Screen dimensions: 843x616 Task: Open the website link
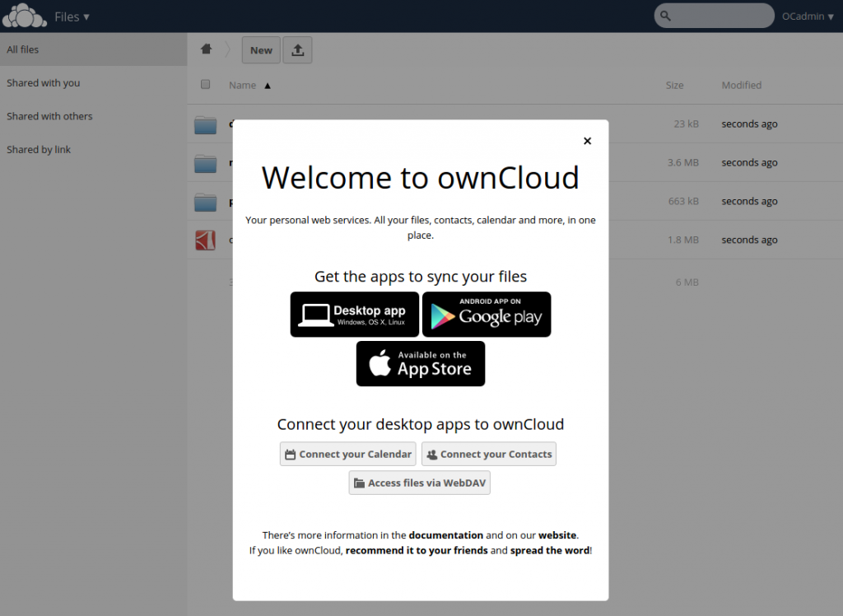click(557, 535)
